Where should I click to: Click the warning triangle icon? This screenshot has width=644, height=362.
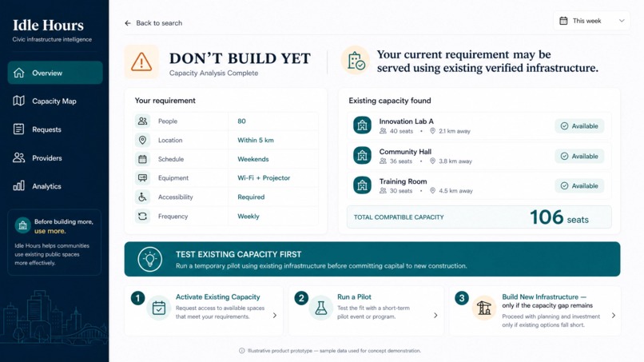tap(141, 62)
